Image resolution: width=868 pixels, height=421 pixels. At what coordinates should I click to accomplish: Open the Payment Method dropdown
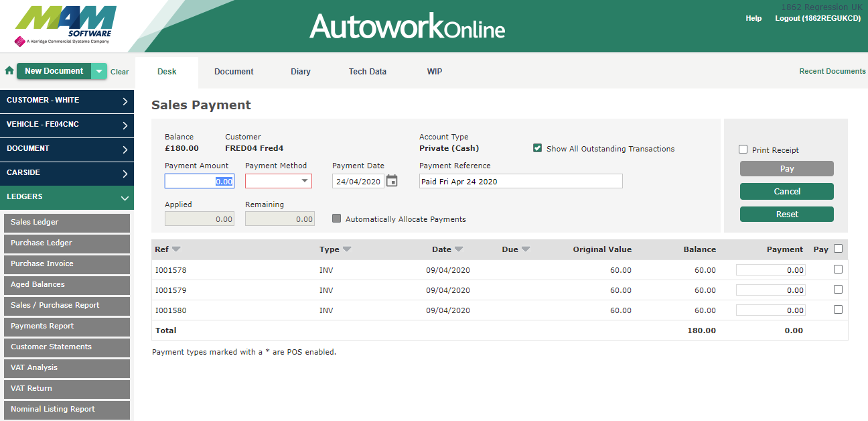(x=278, y=181)
